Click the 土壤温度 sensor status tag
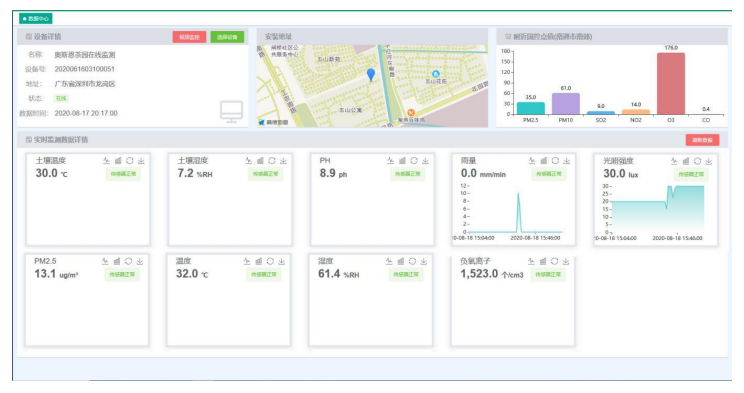The height and width of the screenshot is (393, 744). (123, 174)
